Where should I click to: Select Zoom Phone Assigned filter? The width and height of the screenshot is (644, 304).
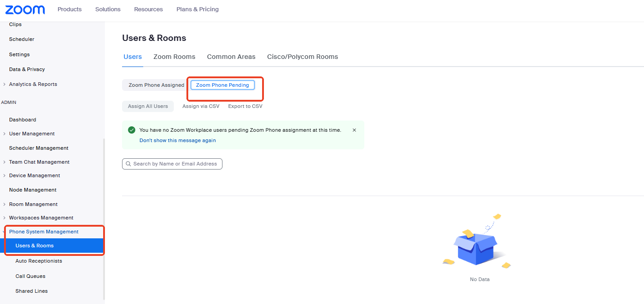point(156,85)
